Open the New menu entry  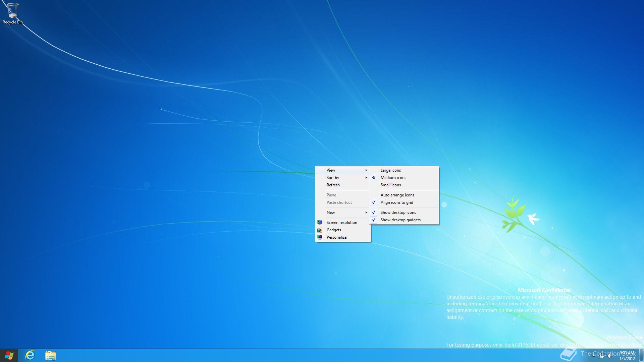pos(343,213)
